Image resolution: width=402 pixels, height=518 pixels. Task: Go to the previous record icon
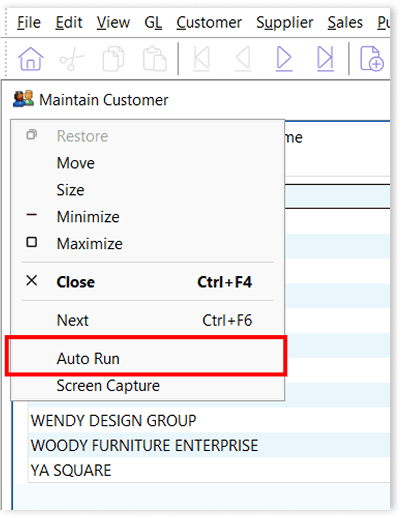click(x=243, y=59)
